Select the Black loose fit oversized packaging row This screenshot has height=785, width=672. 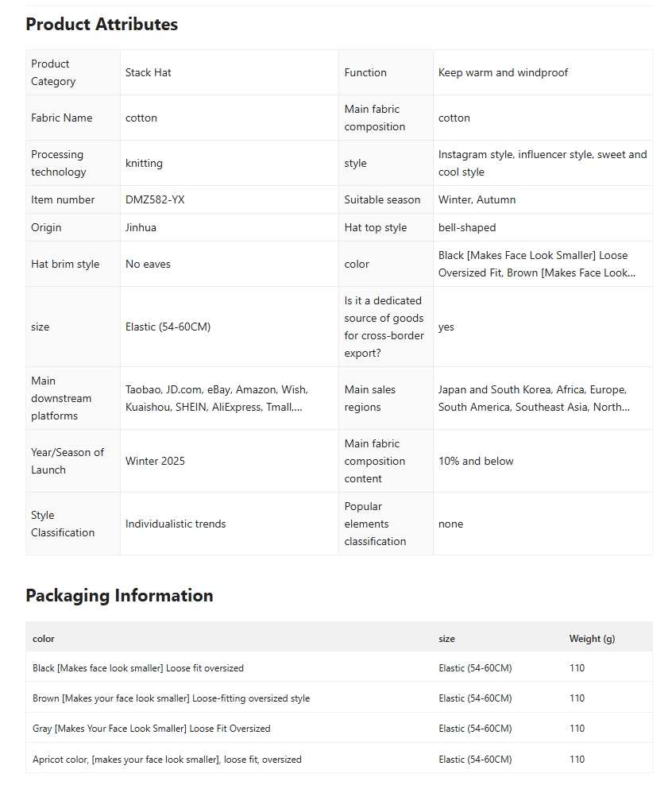pos(138,668)
